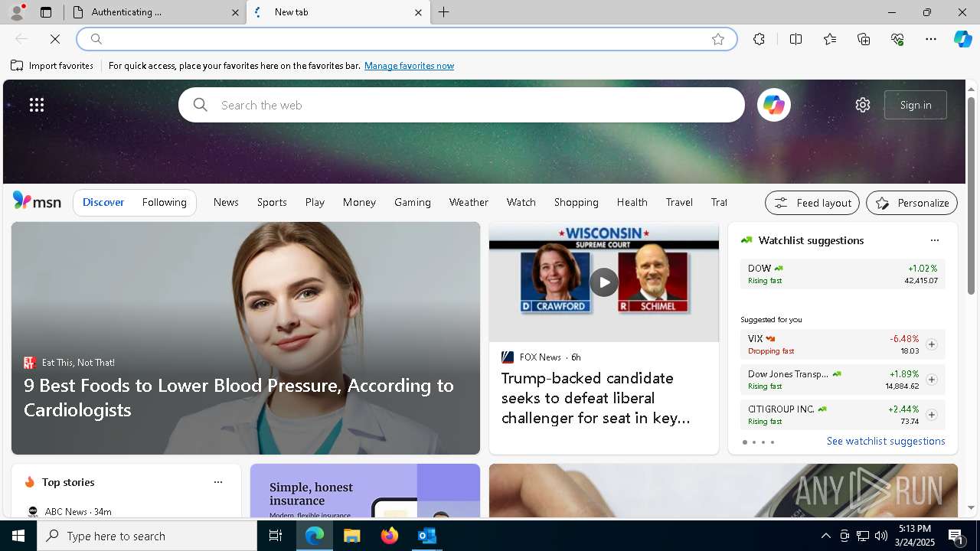Open See watchlist suggestions link
The width and height of the screenshot is (980, 551).
[886, 442]
